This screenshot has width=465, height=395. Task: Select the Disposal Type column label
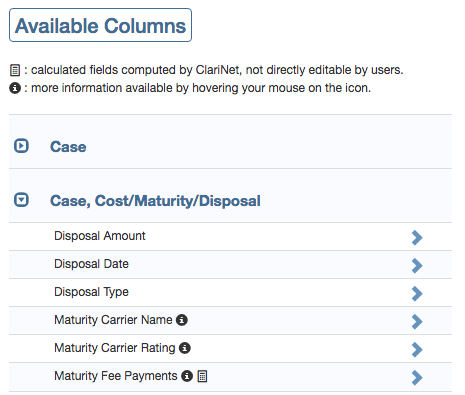click(91, 292)
